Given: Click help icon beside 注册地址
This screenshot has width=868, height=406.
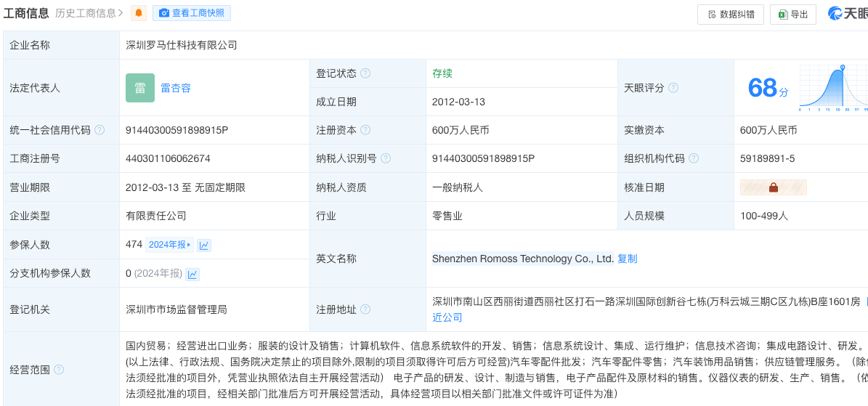Looking at the screenshot, I should coord(365,309).
